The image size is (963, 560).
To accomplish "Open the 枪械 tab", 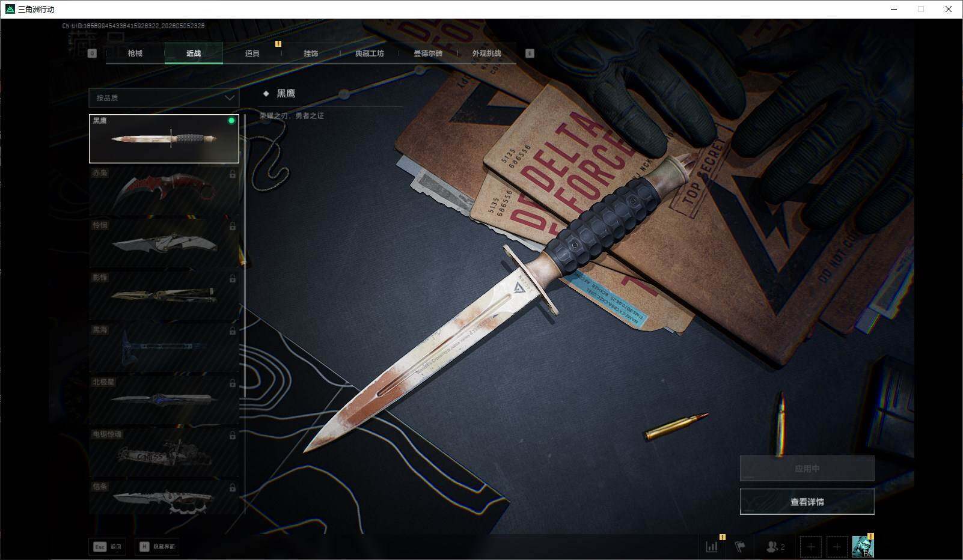I will point(135,53).
